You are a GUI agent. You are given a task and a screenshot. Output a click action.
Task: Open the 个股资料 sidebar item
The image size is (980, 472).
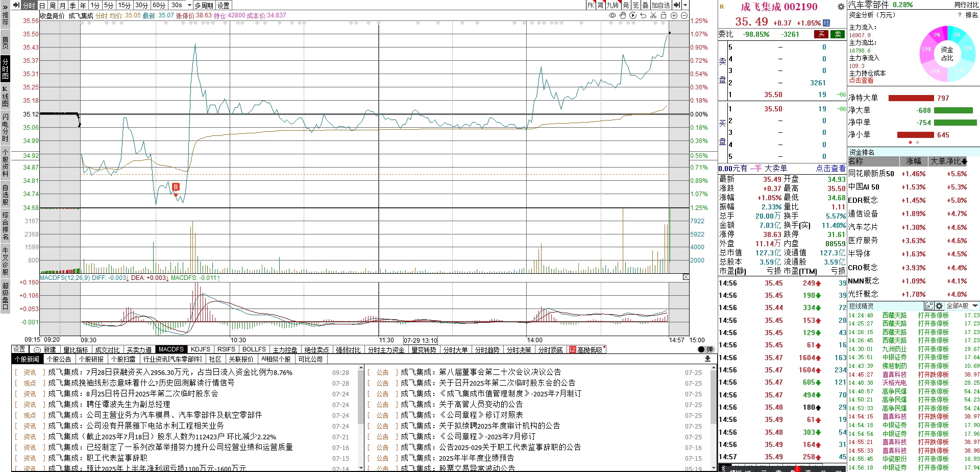point(5,163)
